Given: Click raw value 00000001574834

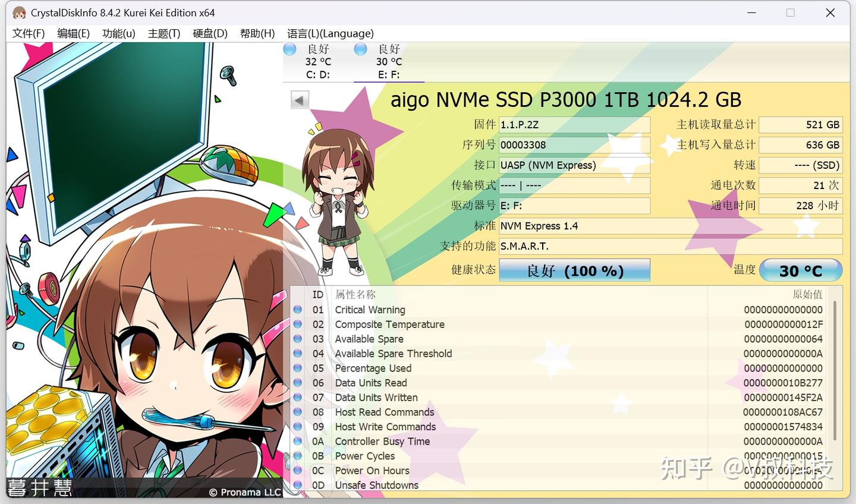Looking at the screenshot, I should pos(783,427).
